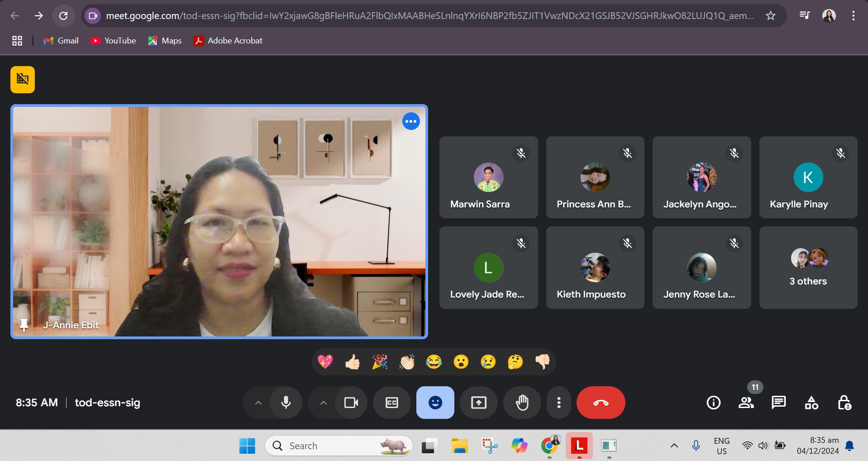Viewport: 868px width, 461px height.
Task: Open more options three-dot menu in toolbar
Action: coord(559,403)
